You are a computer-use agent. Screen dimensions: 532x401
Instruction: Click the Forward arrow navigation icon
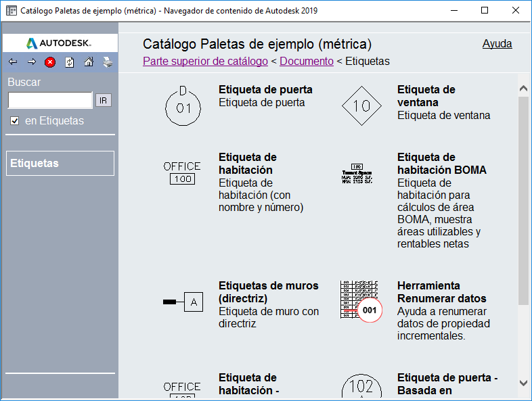32,62
